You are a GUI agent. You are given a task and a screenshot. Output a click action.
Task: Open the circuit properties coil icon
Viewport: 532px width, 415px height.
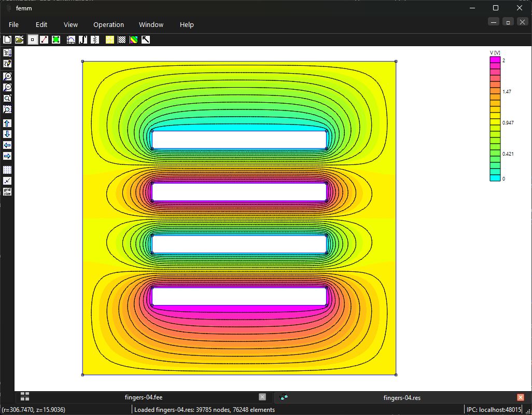tap(95, 40)
